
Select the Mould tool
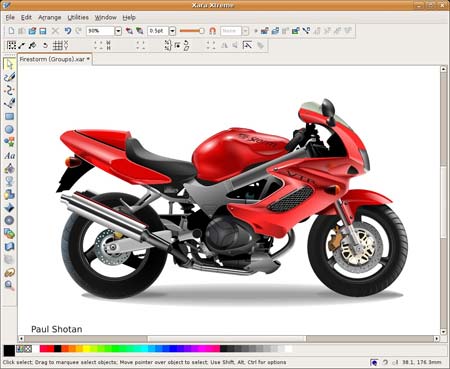point(9,247)
